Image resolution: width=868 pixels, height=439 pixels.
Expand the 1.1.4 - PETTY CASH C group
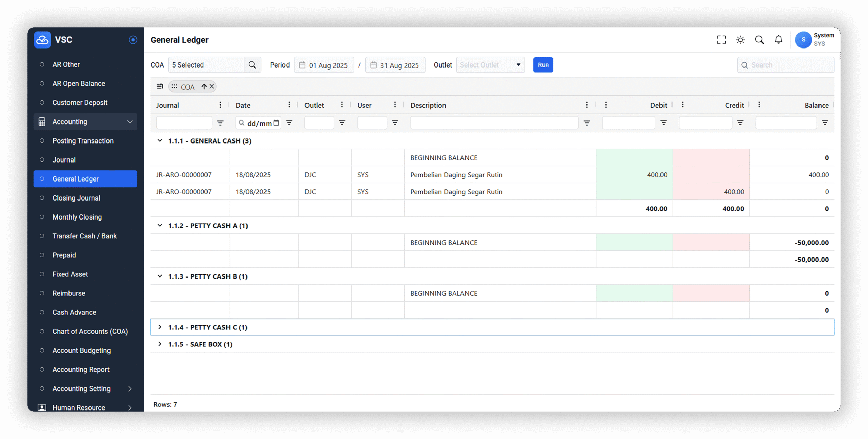160,327
